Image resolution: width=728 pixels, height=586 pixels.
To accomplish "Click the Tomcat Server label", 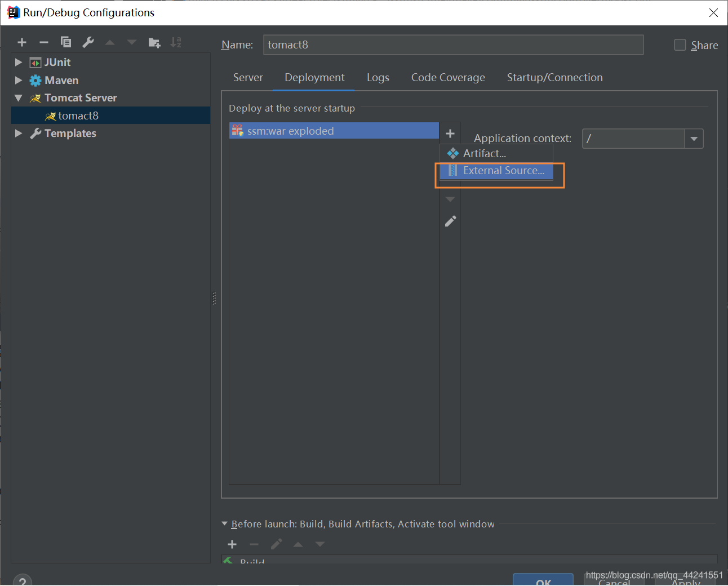I will (x=81, y=98).
